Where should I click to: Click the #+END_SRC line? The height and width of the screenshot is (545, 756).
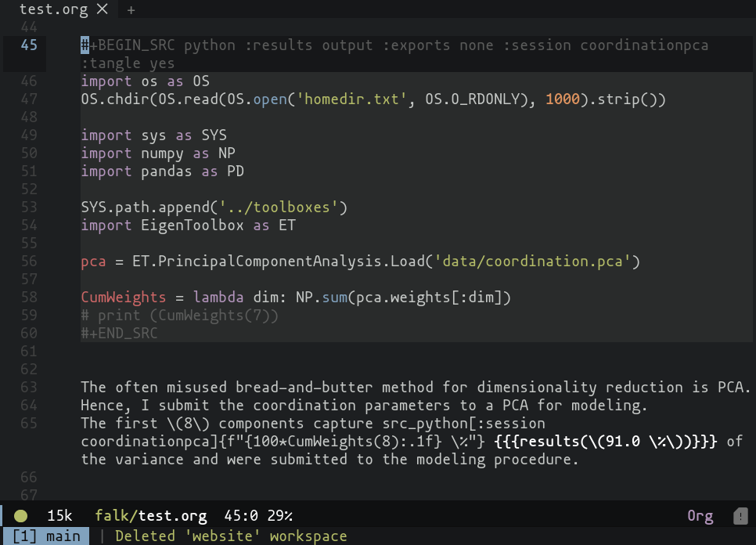click(x=119, y=333)
